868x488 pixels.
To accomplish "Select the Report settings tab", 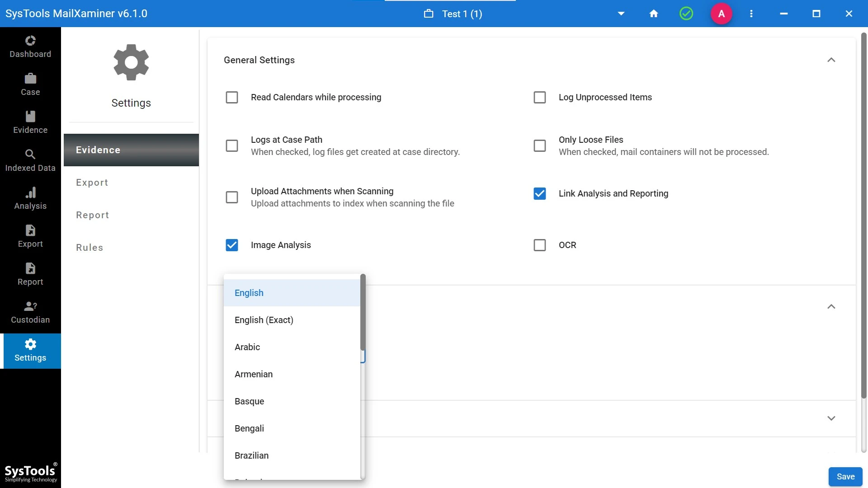I will point(131,215).
